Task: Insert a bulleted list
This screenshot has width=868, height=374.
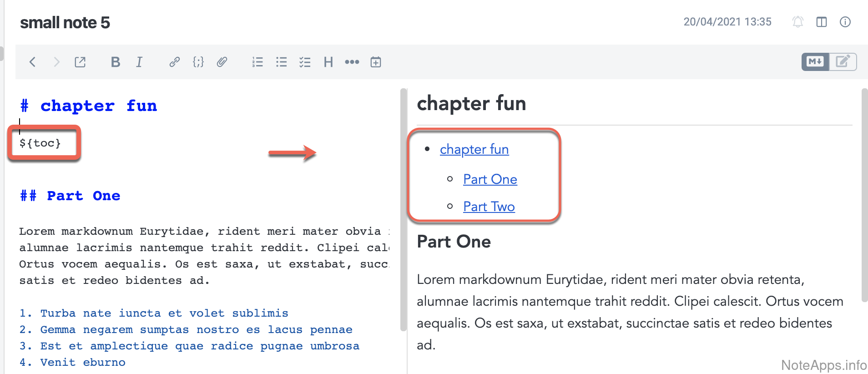Action: (x=281, y=62)
